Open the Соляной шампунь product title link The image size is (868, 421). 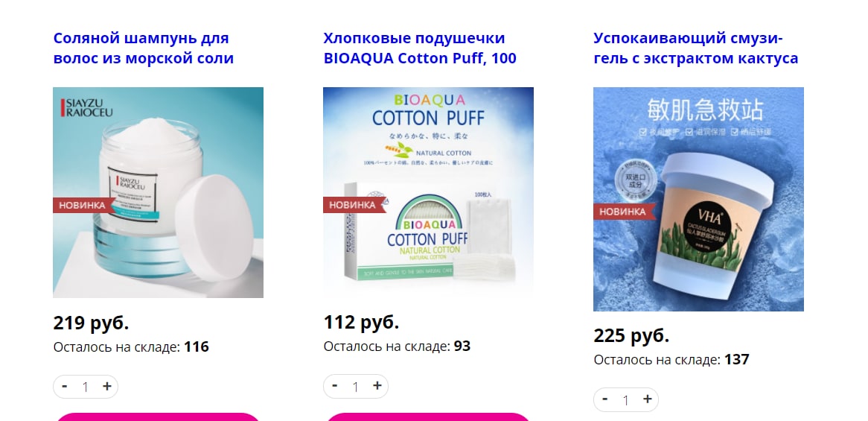pyautogui.click(x=144, y=48)
